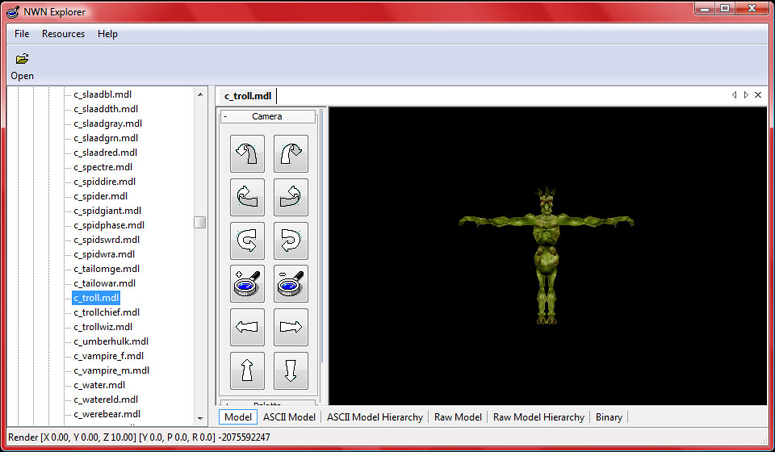Select highlighted c_troll.mdl in the tree
Image resolution: width=775 pixels, height=452 pixels.
96,298
